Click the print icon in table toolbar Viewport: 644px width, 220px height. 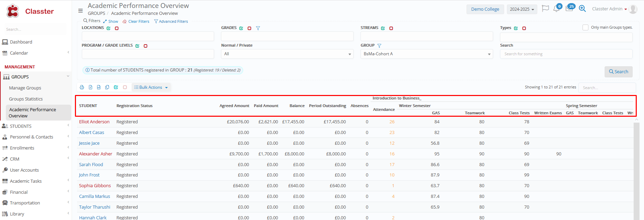[82, 87]
